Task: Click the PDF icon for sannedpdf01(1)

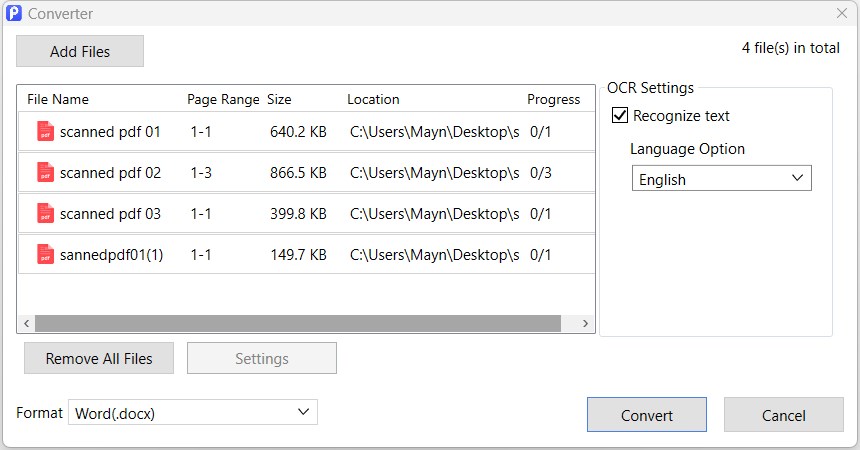Action: click(45, 255)
